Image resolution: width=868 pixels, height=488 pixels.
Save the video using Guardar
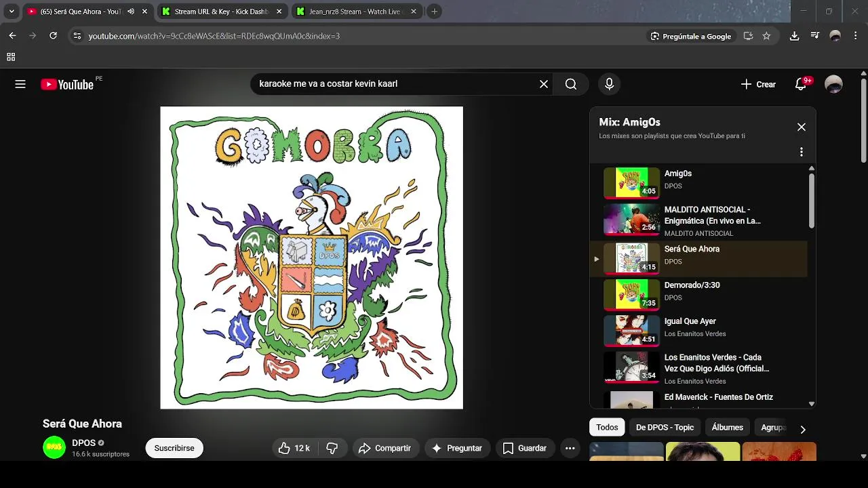pyautogui.click(x=524, y=448)
